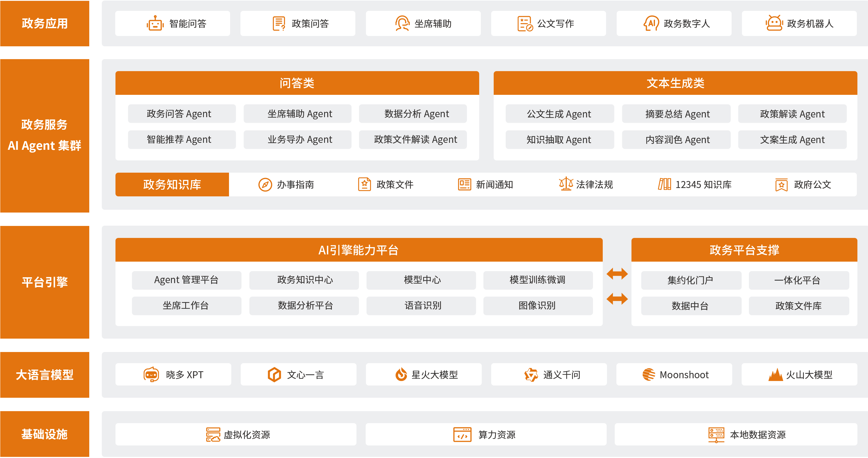The image size is (868, 458).
Task: Click the robot icon beside 智能问答
Action: [155, 24]
